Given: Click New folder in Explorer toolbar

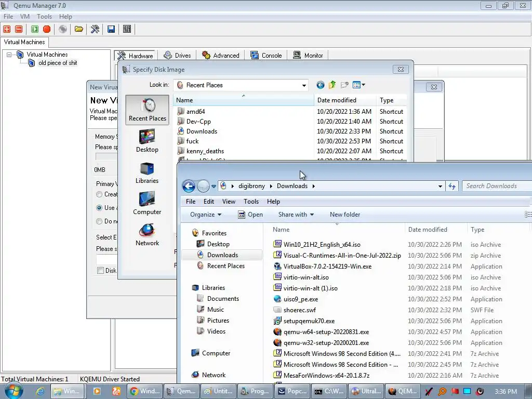Looking at the screenshot, I should 345,215.
